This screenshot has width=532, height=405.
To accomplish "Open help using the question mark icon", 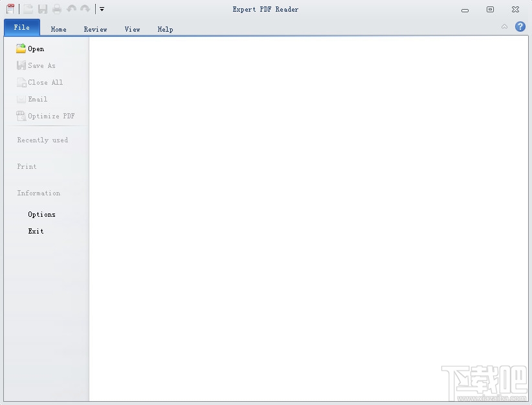I will (x=520, y=27).
